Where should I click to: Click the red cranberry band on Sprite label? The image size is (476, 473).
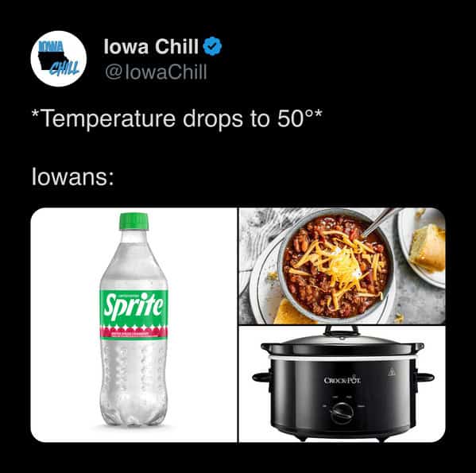coord(134,333)
